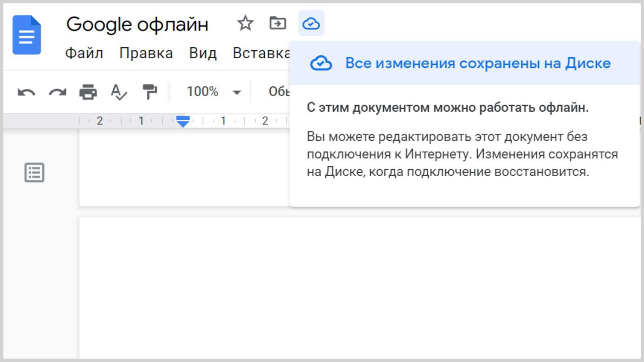This screenshot has width=644, height=362.
Task: Click the Google Docs home icon
Action: [26, 35]
